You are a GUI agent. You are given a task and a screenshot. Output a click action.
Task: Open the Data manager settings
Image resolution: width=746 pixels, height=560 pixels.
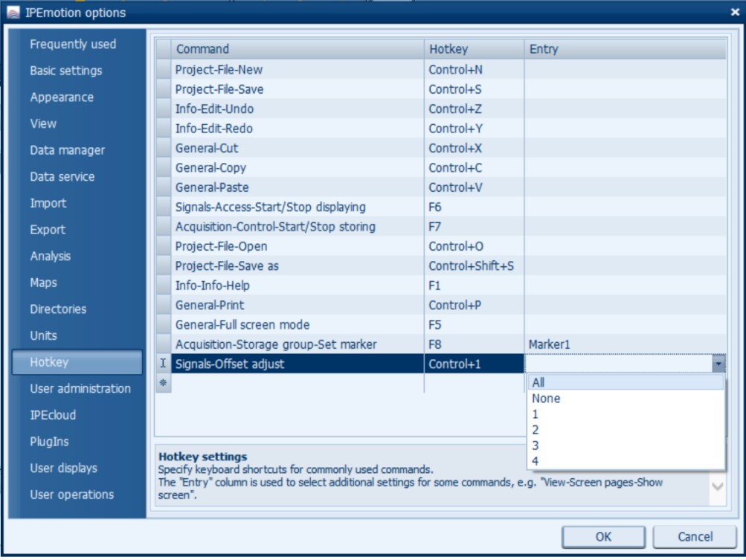67,150
